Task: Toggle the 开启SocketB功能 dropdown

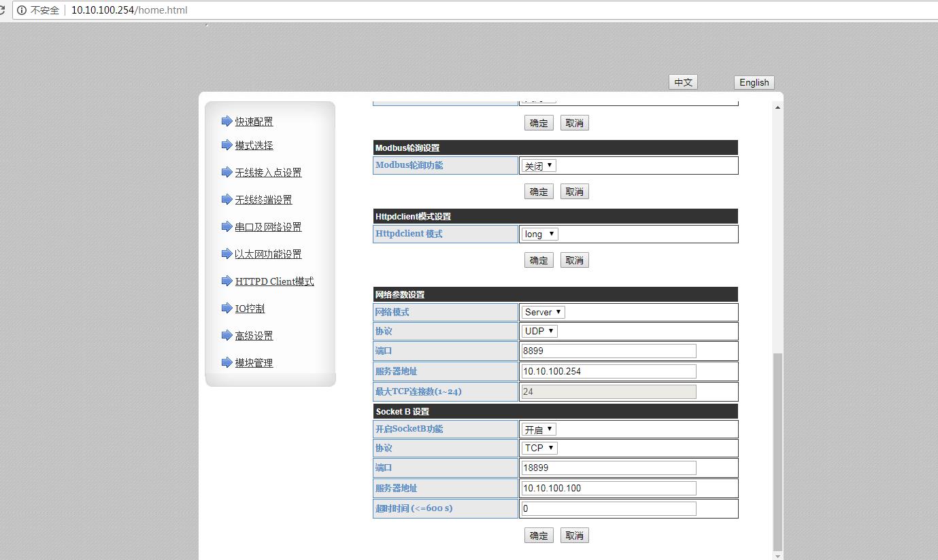Action: [x=539, y=430]
